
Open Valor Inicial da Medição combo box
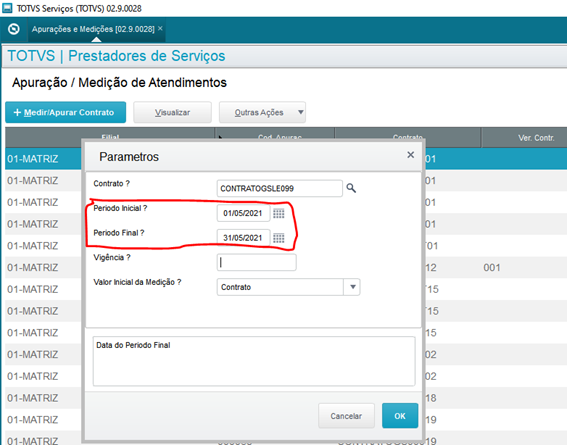pyautogui.click(x=288, y=287)
